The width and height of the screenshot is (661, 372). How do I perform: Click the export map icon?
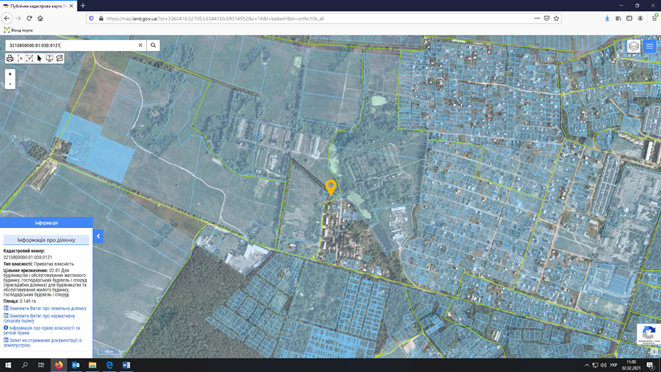coord(49,58)
